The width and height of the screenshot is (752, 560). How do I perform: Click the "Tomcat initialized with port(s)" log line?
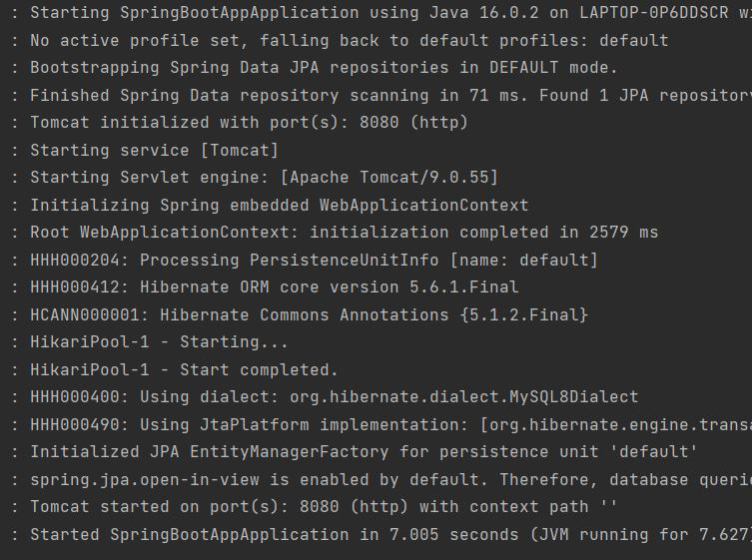click(x=249, y=123)
